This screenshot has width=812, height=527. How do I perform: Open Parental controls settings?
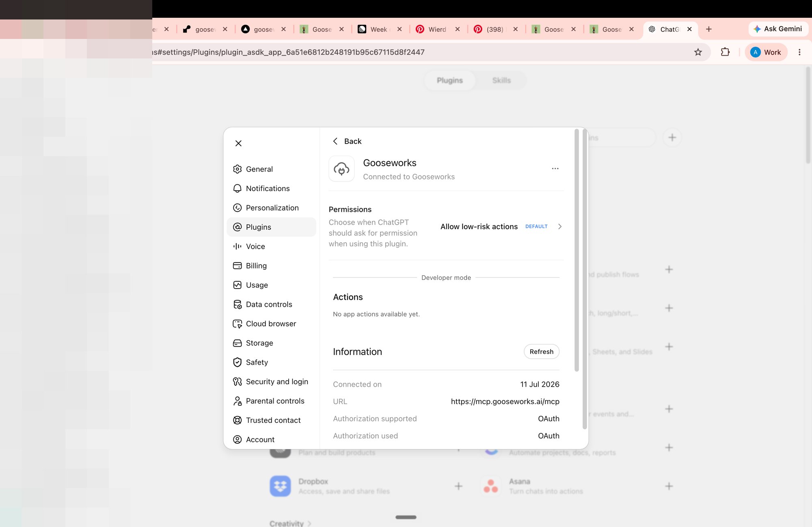271,401
